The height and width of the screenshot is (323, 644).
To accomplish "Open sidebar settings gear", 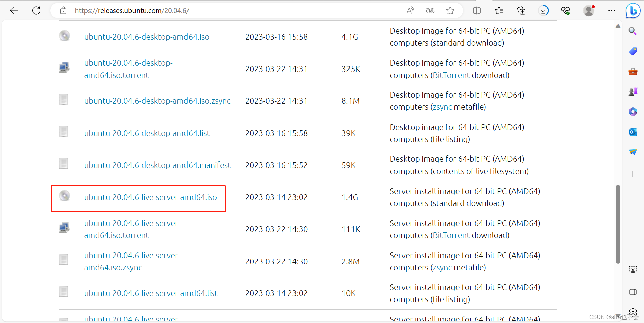I will [633, 312].
